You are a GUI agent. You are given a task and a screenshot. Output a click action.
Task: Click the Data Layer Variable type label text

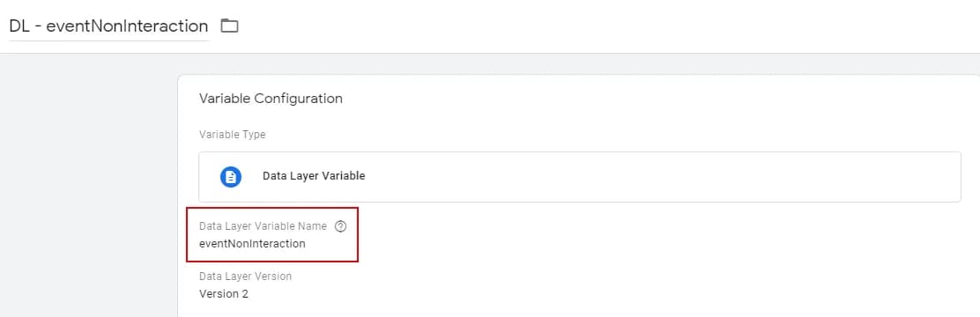point(314,176)
